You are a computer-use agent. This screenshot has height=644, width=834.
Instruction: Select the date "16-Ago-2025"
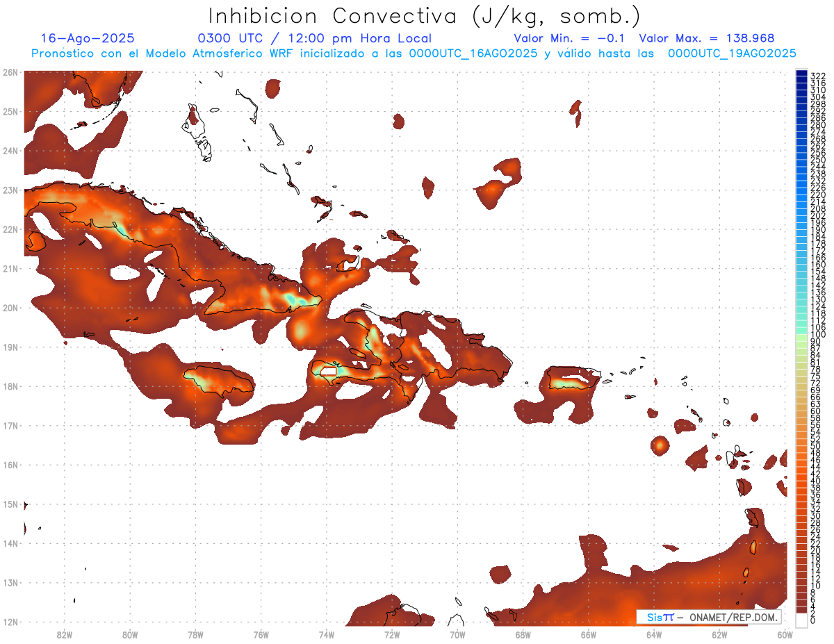click(x=88, y=38)
